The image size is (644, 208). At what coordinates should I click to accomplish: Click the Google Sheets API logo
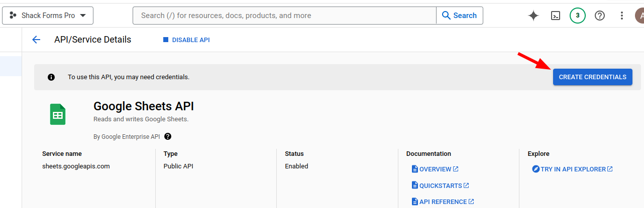point(58,114)
